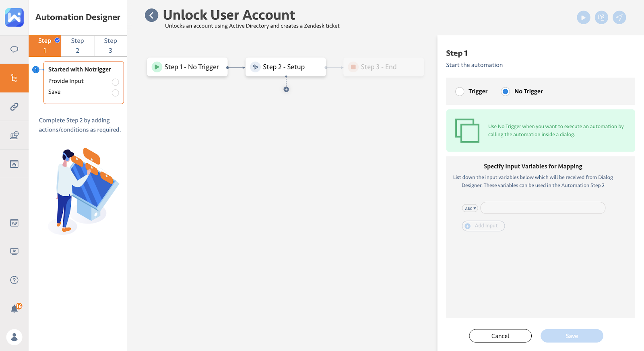Screen dimensions: 644x351
Task: Select the Step 2 - Setup node
Action: (x=285, y=67)
